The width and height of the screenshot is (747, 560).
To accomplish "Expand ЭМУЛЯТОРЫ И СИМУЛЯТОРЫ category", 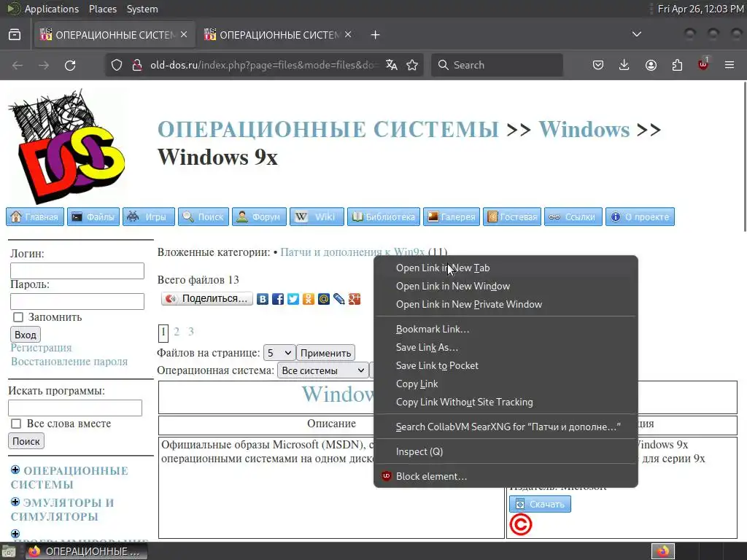I will click(15, 502).
